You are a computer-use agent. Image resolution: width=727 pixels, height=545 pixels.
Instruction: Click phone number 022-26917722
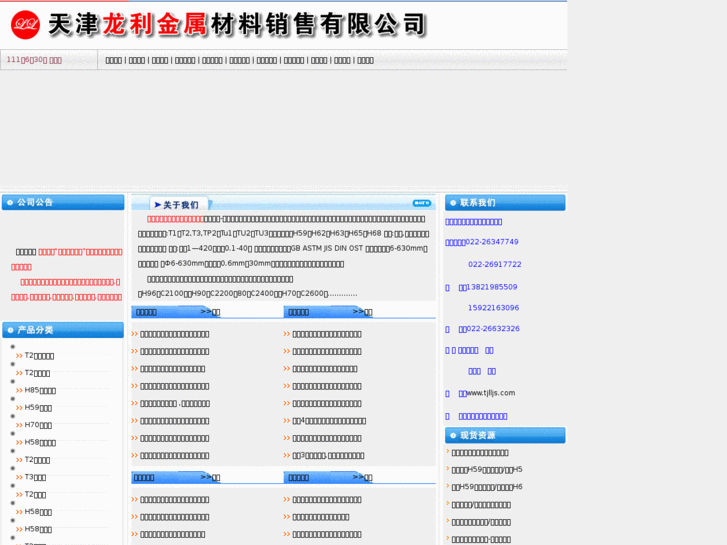click(x=495, y=264)
